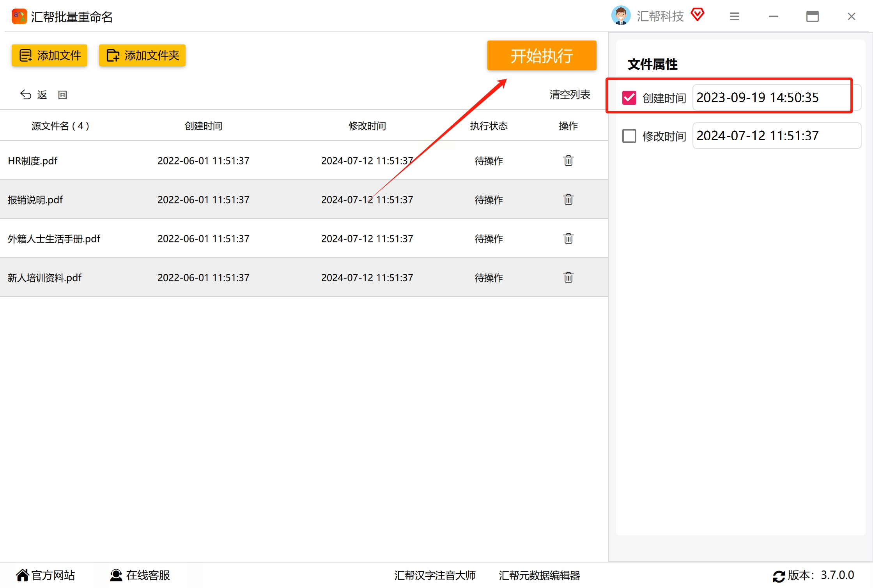
Task: Delete the HR制度.pdf row with trash icon
Action: click(568, 161)
